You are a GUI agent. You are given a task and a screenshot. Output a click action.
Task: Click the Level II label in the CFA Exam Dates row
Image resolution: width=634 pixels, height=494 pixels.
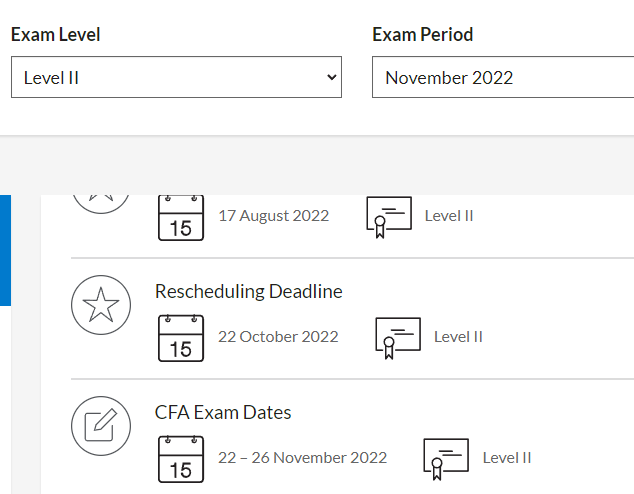(x=507, y=458)
